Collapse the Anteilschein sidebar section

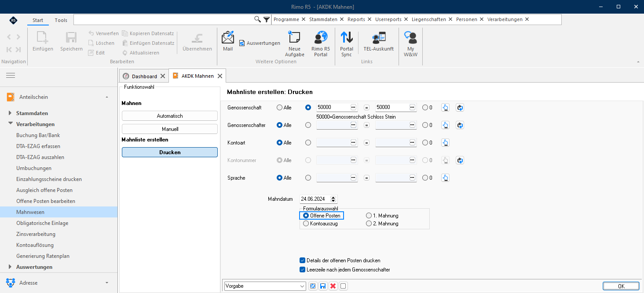(107, 97)
